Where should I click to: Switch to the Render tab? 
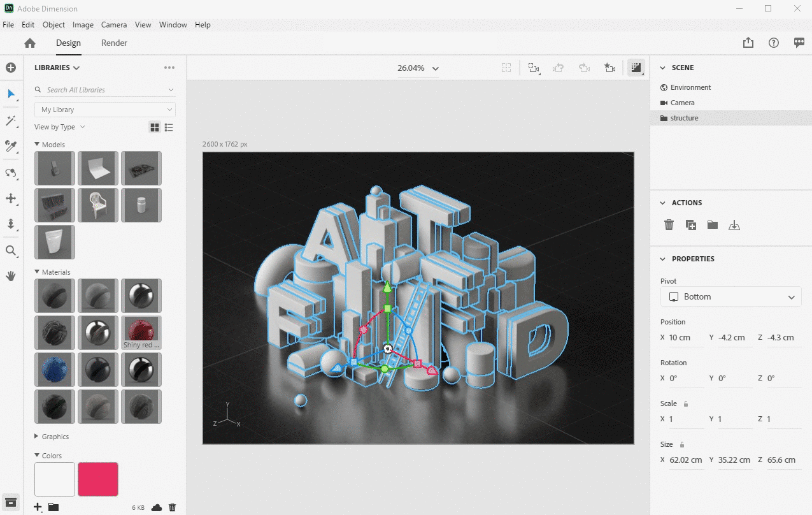pos(114,43)
